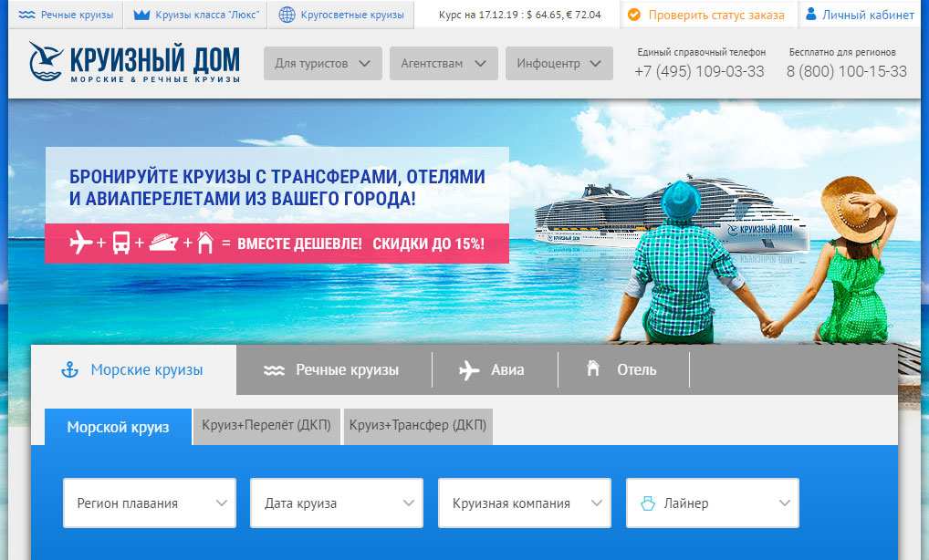
Task: Choose a date in Дата круиза dropdown
Action: pyautogui.click(x=337, y=503)
